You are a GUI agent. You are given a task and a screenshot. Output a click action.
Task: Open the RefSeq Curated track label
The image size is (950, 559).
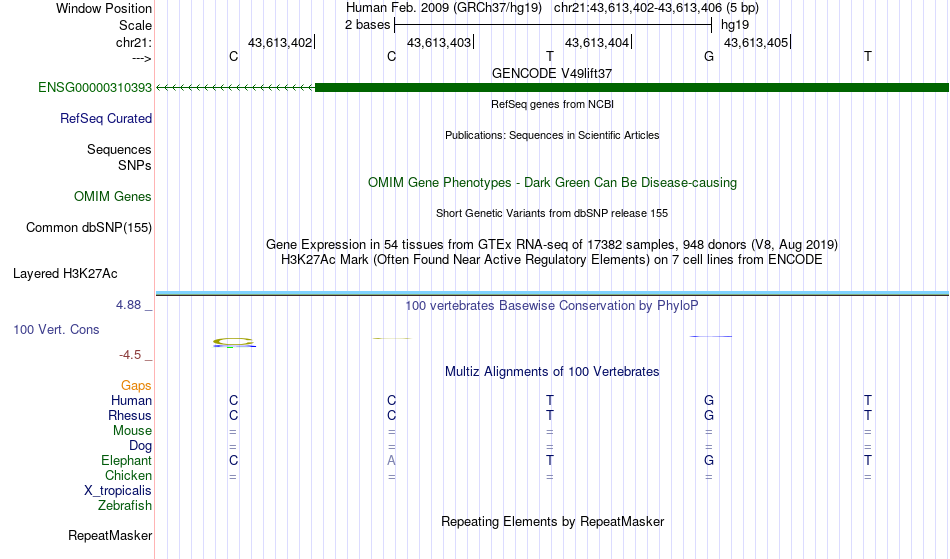pos(105,119)
